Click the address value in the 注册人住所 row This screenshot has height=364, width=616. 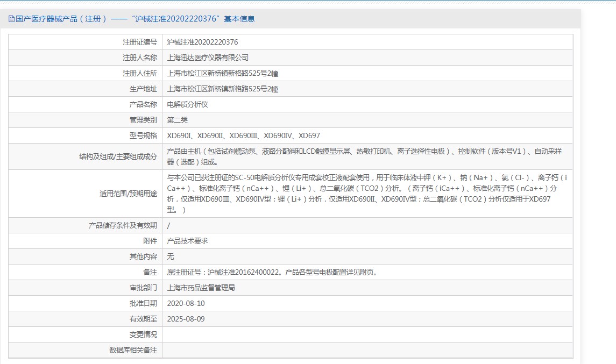[222, 74]
